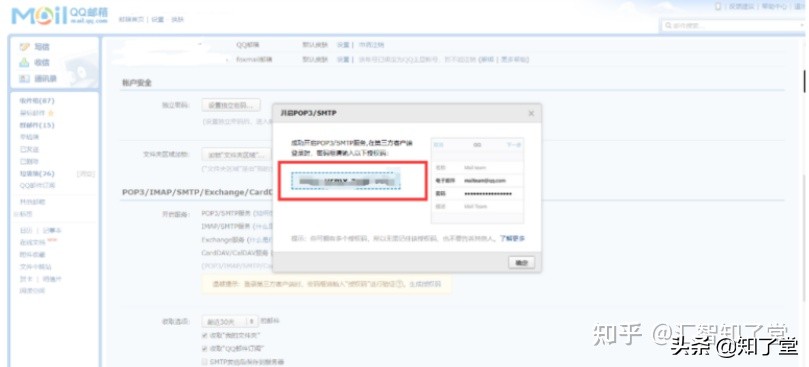
Task: Open the 写信 compose mail icon
Action: click(x=24, y=46)
